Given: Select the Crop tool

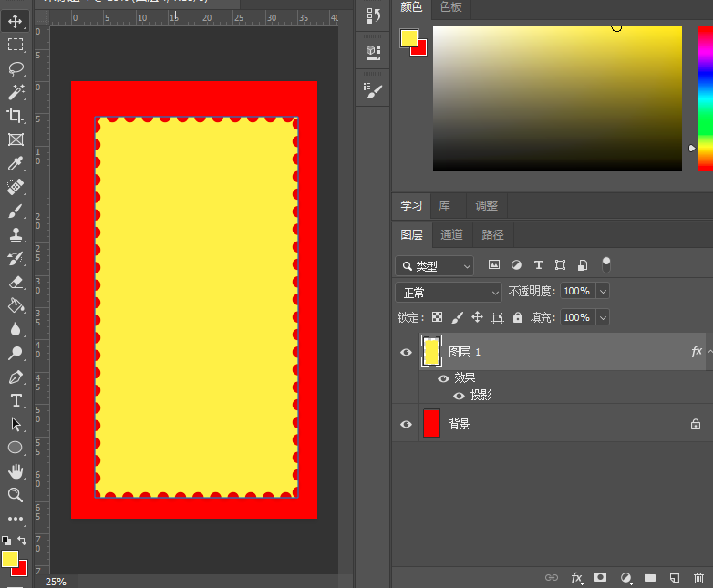Looking at the screenshot, I should (15, 116).
